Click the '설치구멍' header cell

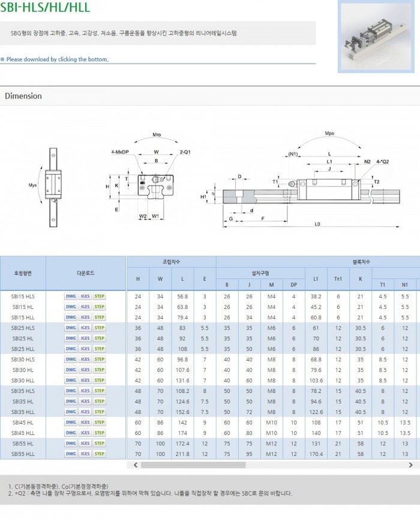coord(260,273)
